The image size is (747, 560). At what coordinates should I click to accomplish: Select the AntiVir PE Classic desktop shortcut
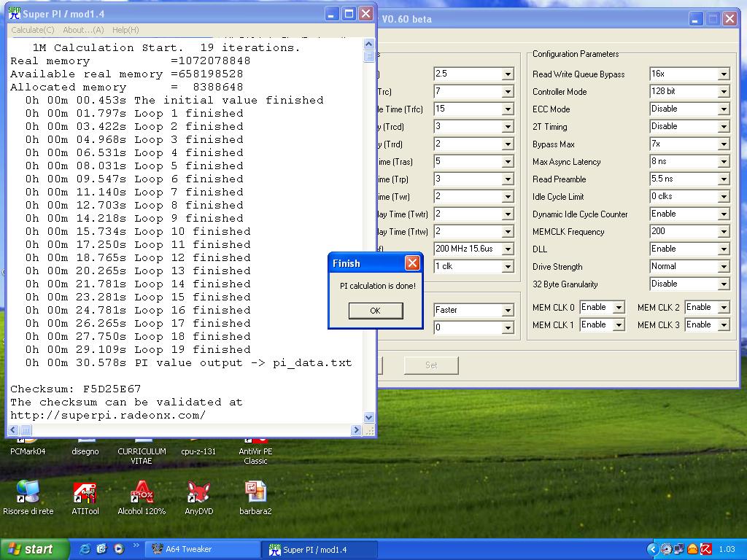[255, 452]
